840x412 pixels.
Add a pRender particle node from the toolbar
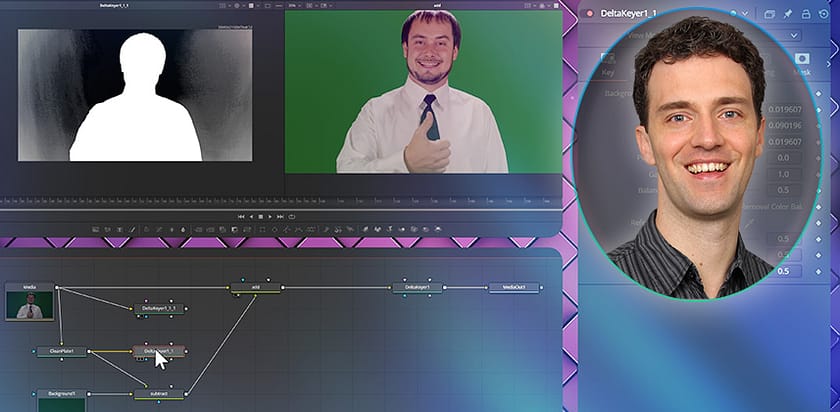pyautogui.click(x=349, y=229)
